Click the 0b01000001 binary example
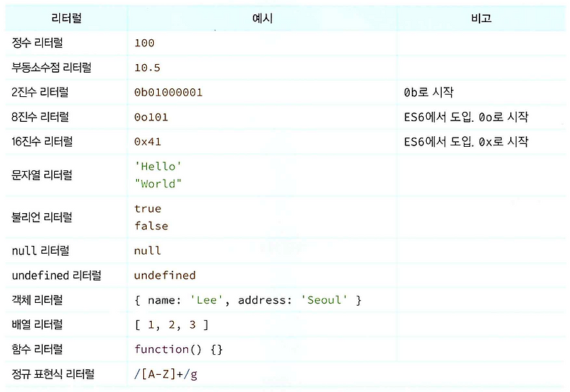Screen dimensions: 570x392 coord(168,93)
